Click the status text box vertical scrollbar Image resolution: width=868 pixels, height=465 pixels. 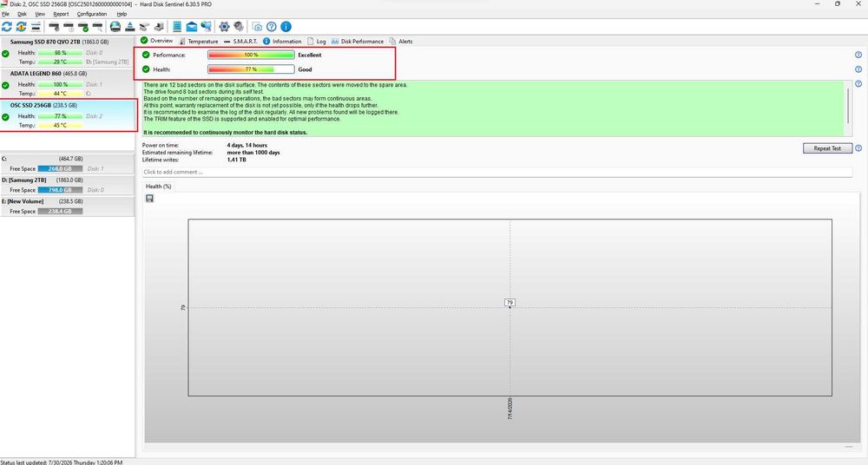848,108
